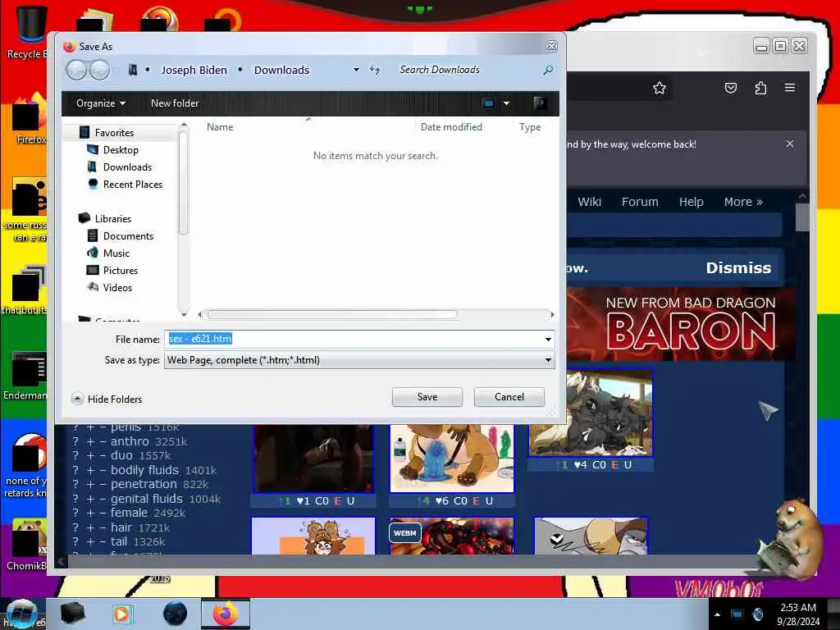
Task: Open the round globe icon on the taskbar
Action: [175, 614]
